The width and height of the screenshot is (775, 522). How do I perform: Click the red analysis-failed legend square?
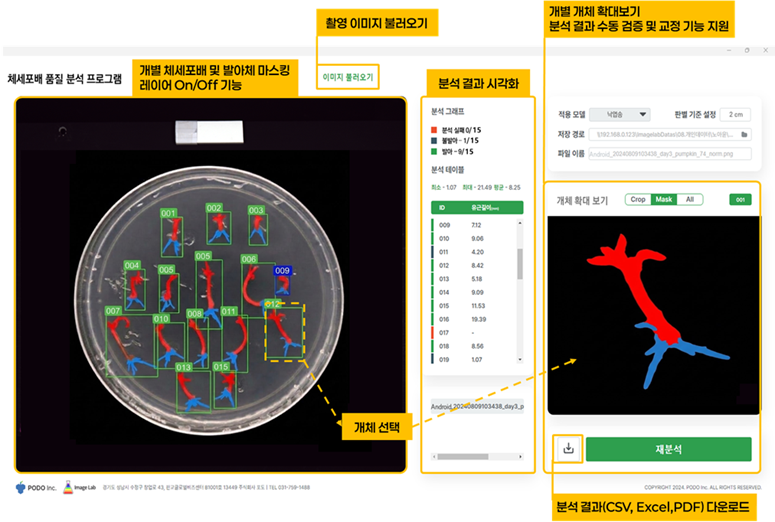(x=434, y=130)
